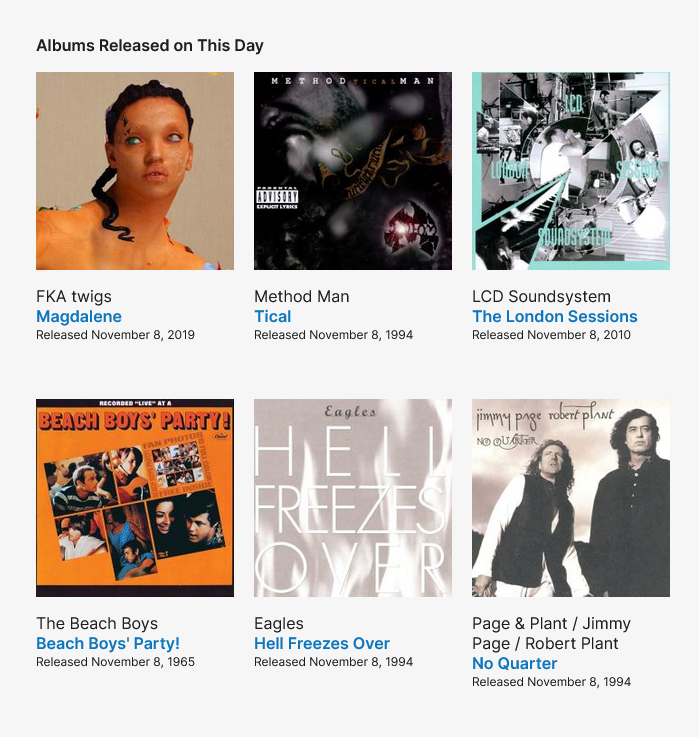
Task: Select the Method Man artist name
Action: click(302, 297)
